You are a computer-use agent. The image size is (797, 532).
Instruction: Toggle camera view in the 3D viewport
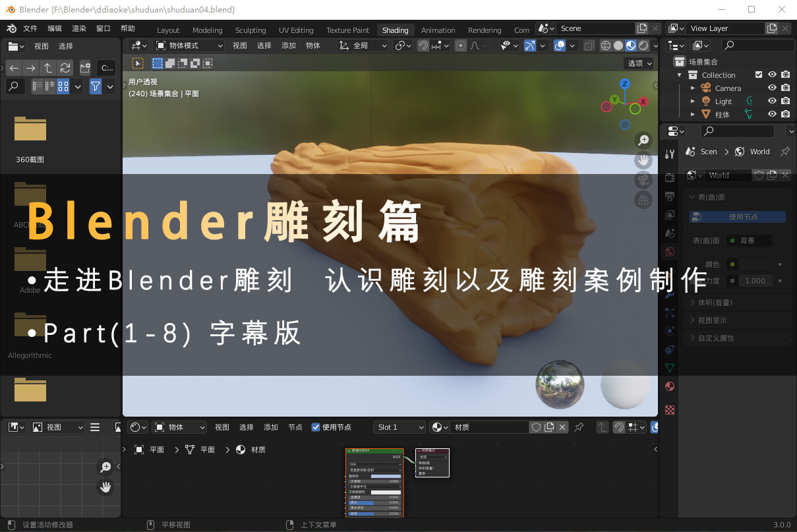pyautogui.click(x=643, y=179)
